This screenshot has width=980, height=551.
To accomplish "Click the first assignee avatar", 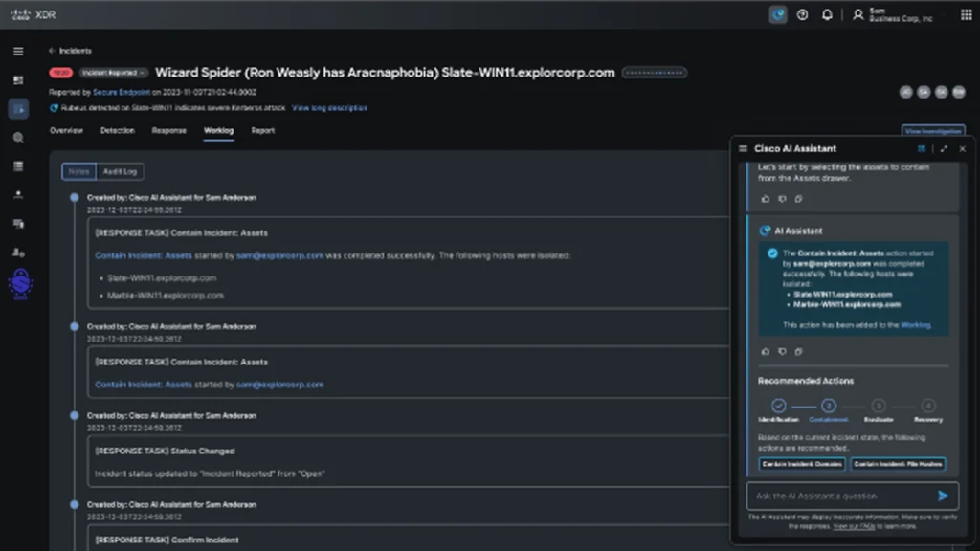I will point(905,92).
